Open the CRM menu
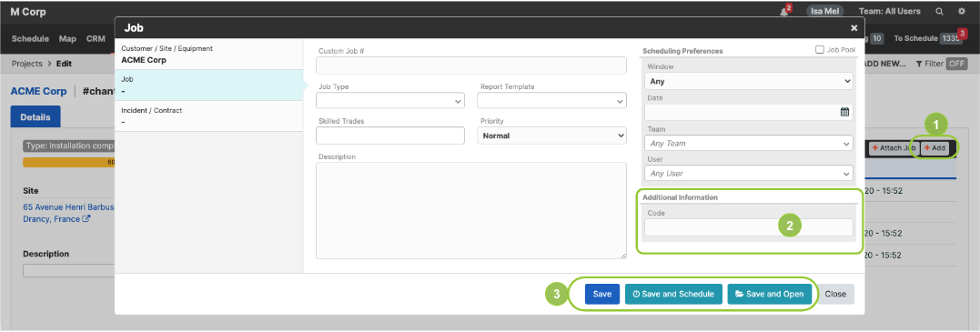 pos(96,39)
